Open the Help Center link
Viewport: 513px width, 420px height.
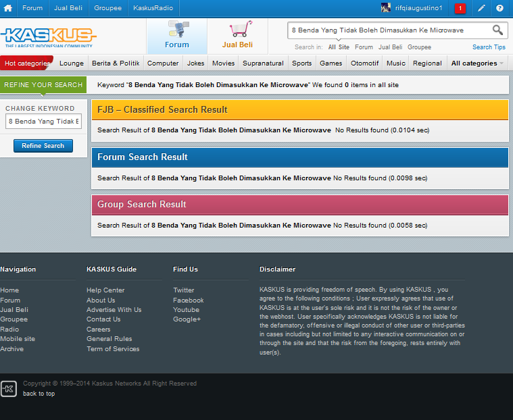click(x=105, y=290)
